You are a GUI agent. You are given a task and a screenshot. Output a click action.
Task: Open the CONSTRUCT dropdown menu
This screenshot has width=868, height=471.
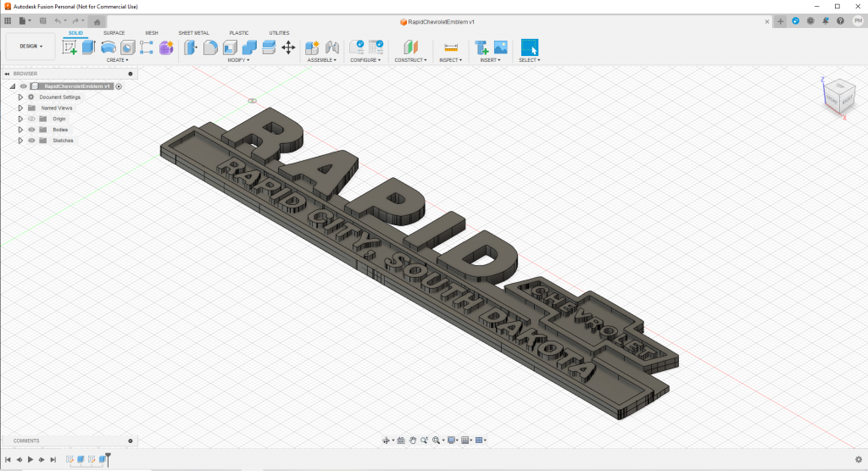tap(411, 60)
